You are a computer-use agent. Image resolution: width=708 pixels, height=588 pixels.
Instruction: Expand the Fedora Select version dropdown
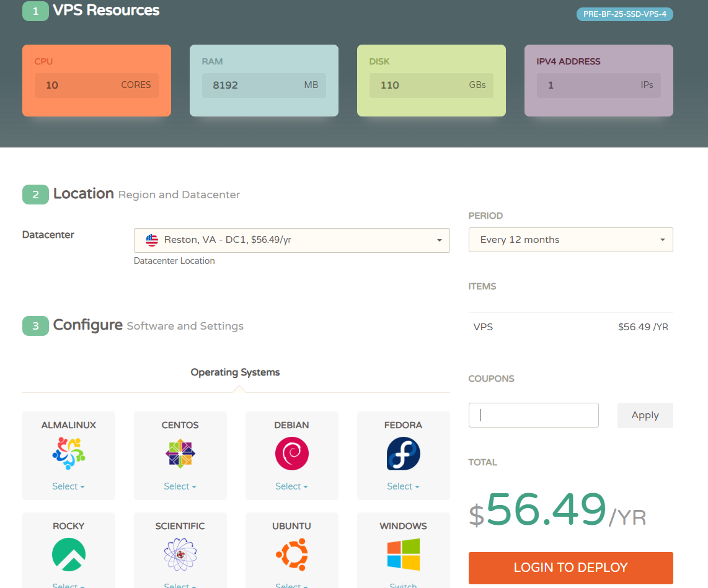tap(404, 486)
